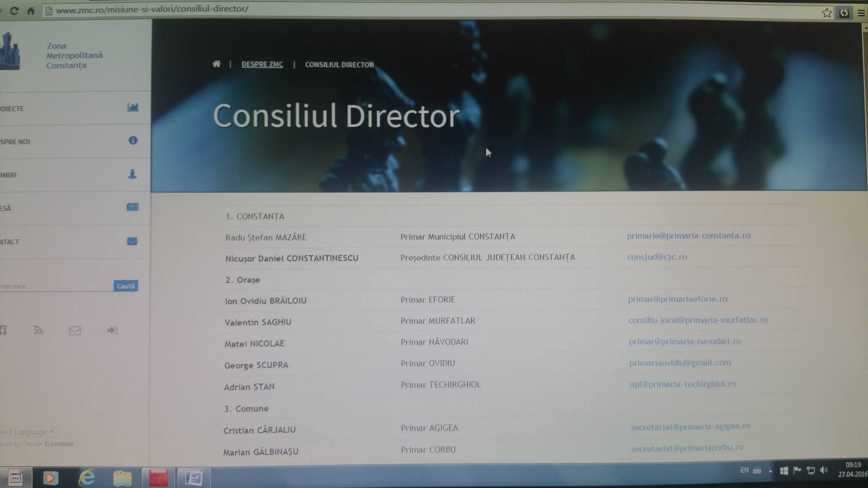Open Internet Explorer from the taskbar
The height and width of the screenshot is (488, 868).
point(87,478)
